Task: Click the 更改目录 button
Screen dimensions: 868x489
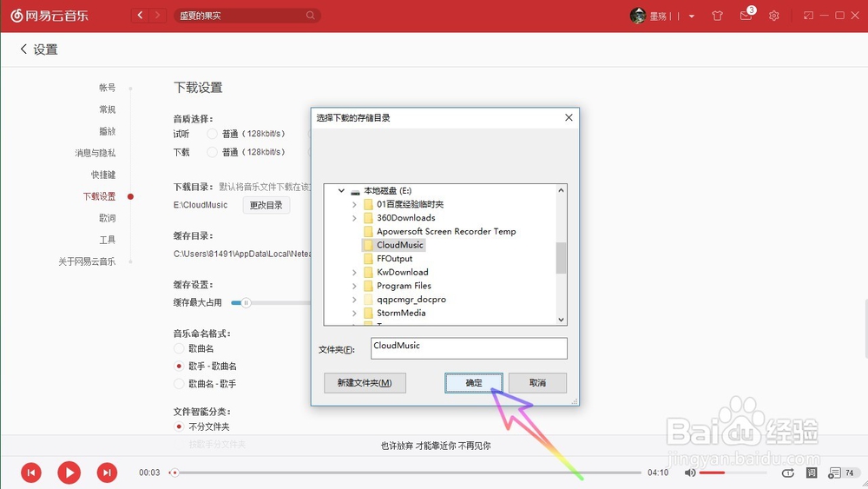Action: click(266, 205)
